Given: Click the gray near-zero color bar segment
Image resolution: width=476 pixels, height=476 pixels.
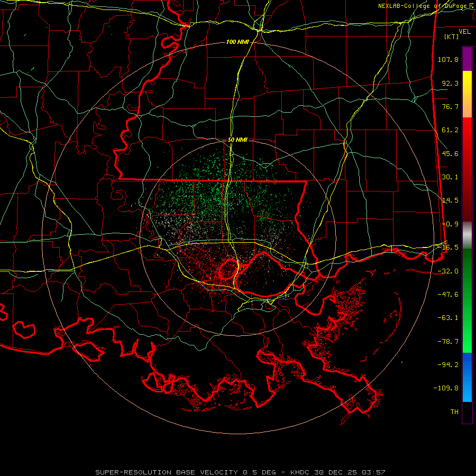Looking at the screenshot, I should pos(467,235).
